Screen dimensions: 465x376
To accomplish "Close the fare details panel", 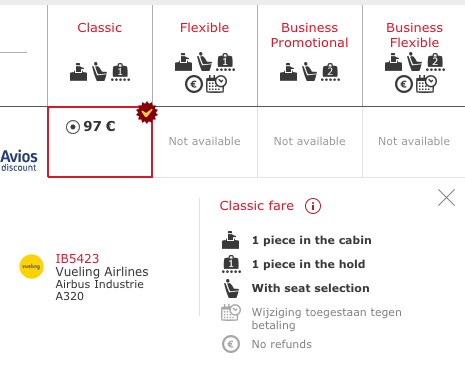I will (x=446, y=198).
